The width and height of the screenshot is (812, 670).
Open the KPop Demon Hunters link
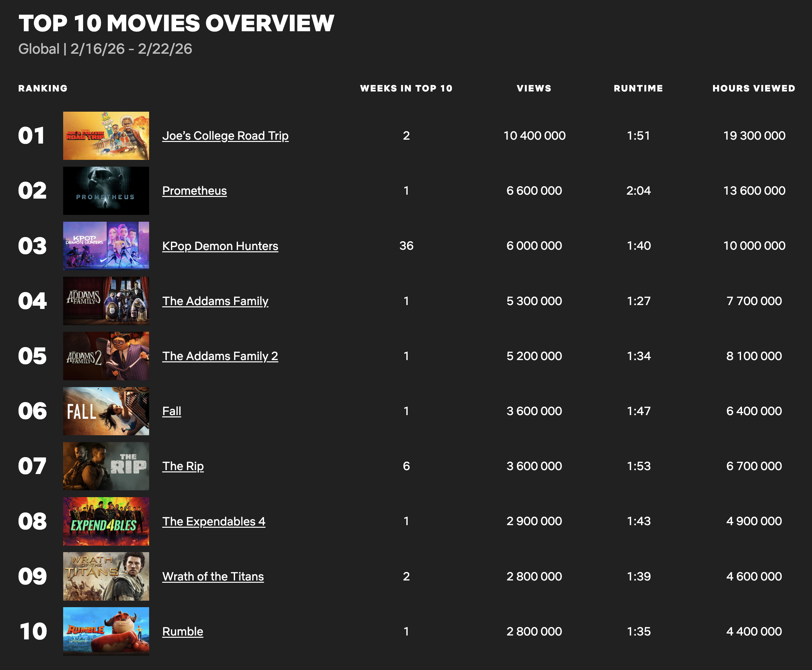point(220,246)
